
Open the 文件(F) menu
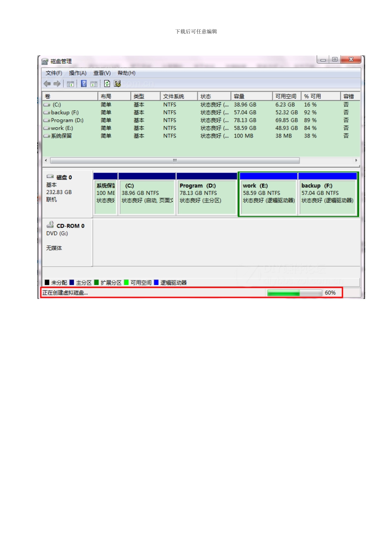click(54, 73)
